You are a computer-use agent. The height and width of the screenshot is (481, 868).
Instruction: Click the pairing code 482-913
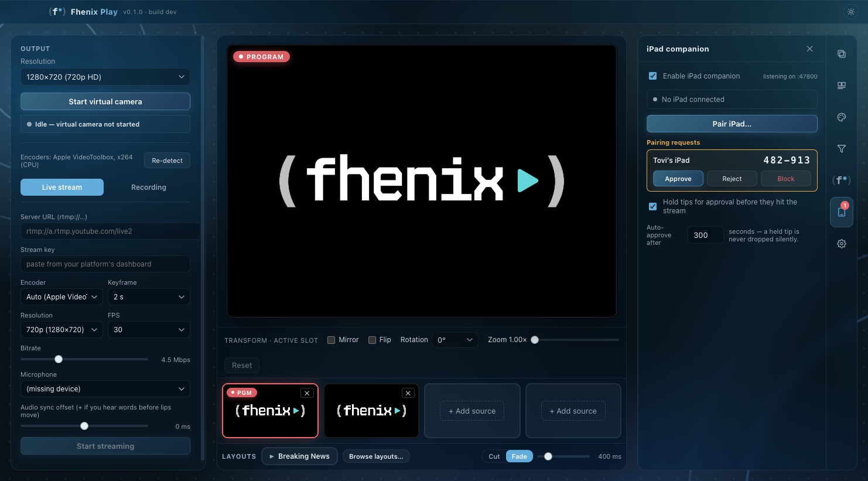[787, 160]
